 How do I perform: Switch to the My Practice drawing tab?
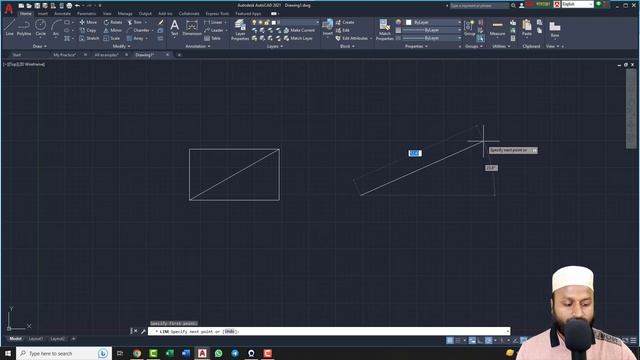64,55
